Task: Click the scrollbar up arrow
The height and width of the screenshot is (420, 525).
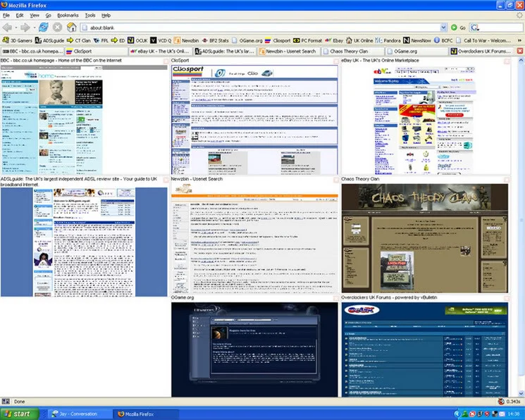Action: tap(521, 61)
